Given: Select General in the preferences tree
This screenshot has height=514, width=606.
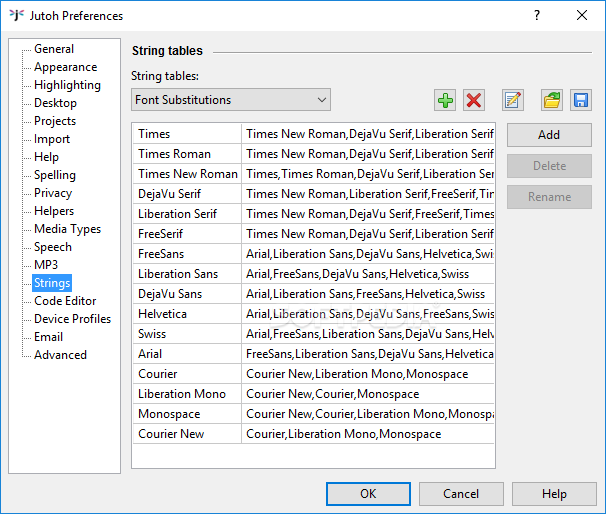Looking at the screenshot, I should point(54,49).
